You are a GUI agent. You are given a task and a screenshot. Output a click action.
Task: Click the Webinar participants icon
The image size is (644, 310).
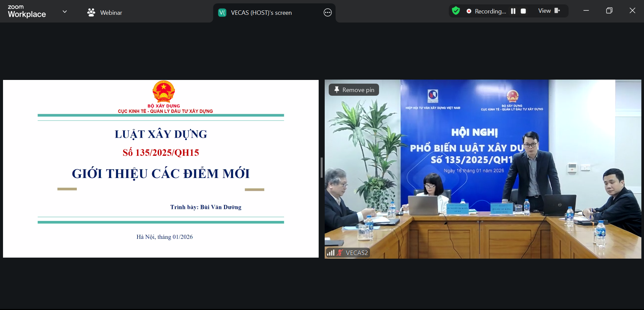pyautogui.click(x=91, y=13)
